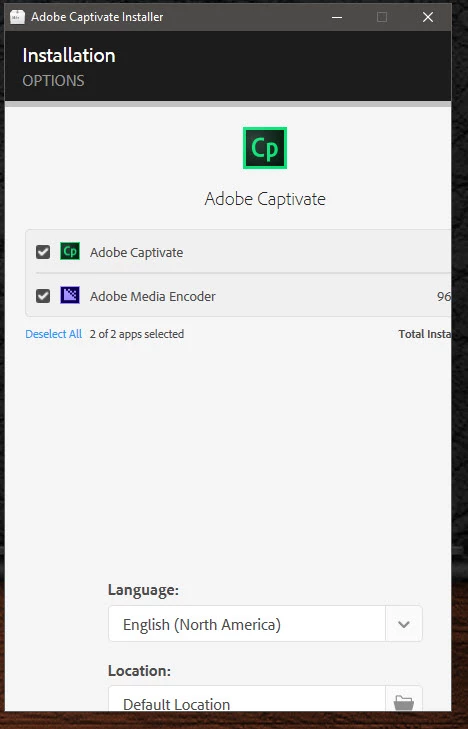Image resolution: width=468 pixels, height=729 pixels.
Task: Click the Location: label
Action: 139,670
